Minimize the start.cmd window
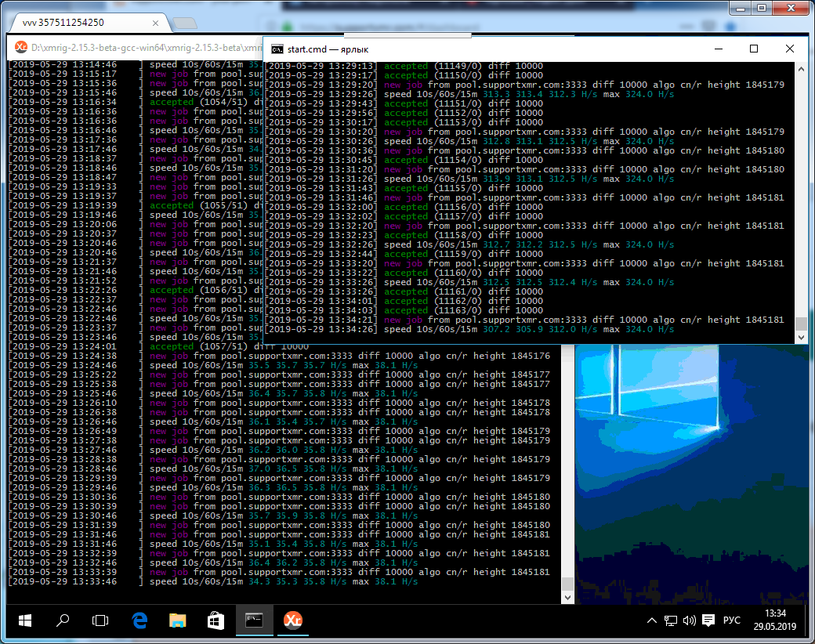The image size is (815, 644). click(719, 49)
